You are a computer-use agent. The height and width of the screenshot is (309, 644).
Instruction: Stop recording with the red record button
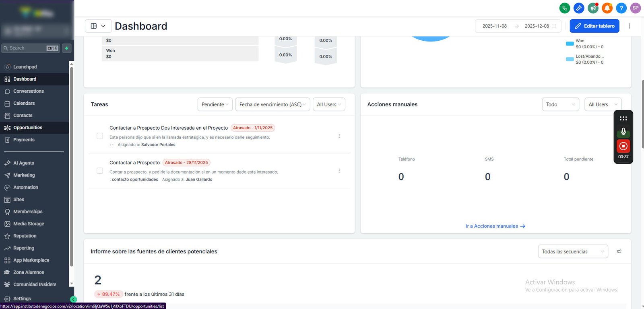click(x=623, y=146)
